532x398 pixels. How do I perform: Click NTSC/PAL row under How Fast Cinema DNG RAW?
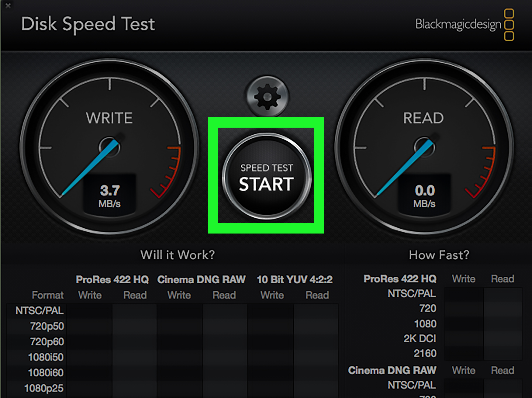pos(412,385)
